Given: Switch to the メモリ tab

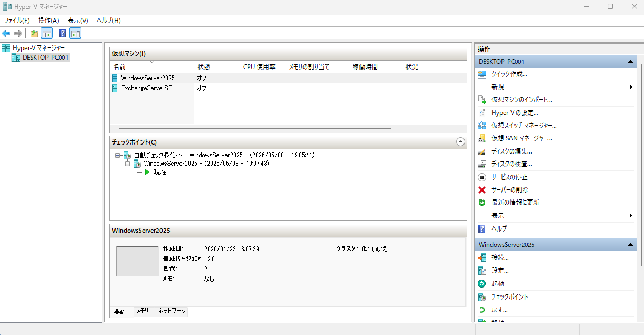Looking at the screenshot, I should pos(142,311).
